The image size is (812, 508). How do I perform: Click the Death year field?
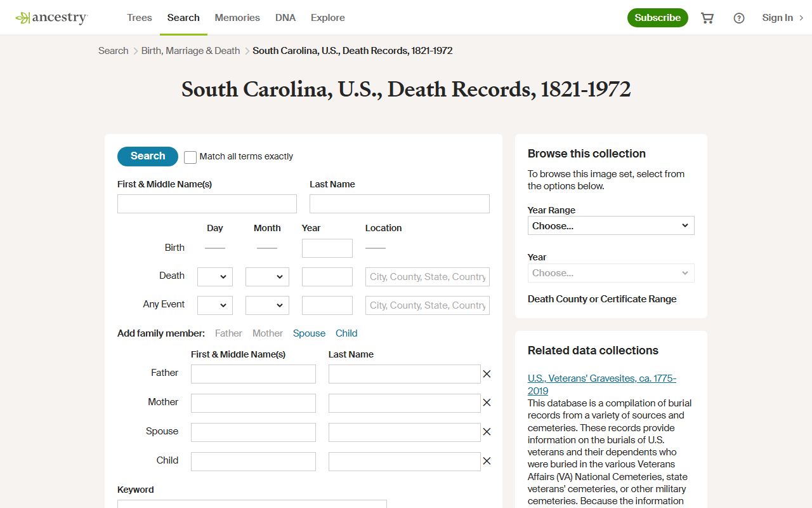(x=327, y=277)
